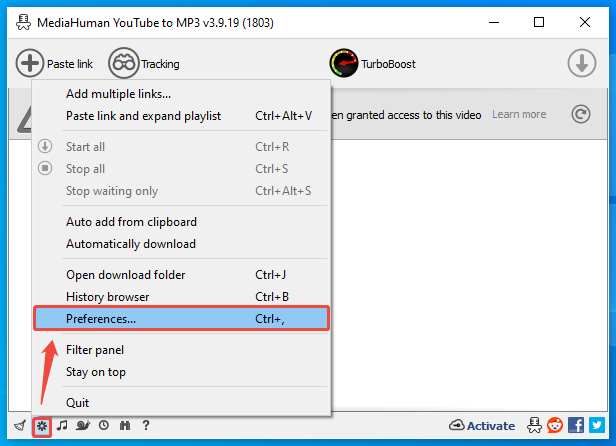Image resolution: width=616 pixels, height=446 pixels.
Task: Open Tracking binoculars icon
Action: 124,63
